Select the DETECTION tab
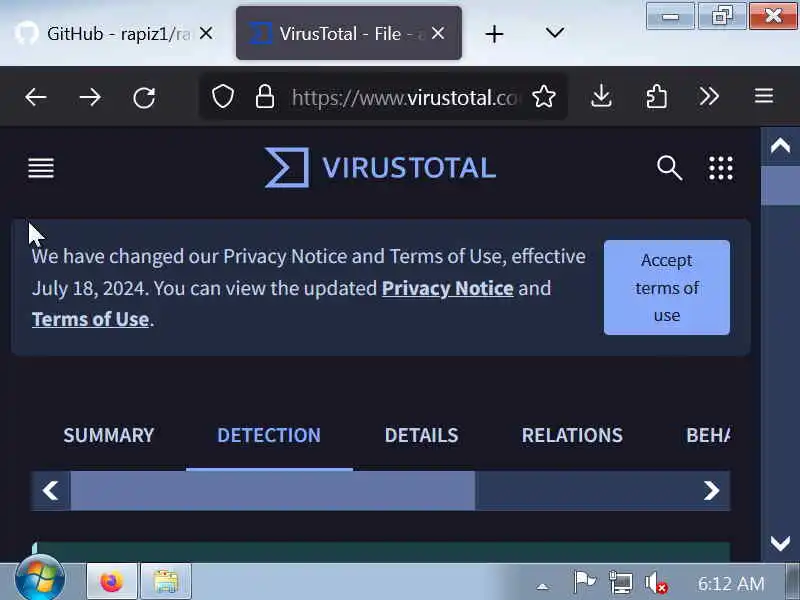Image resolution: width=800 pixels, height=600 pixels. point(269,435)
